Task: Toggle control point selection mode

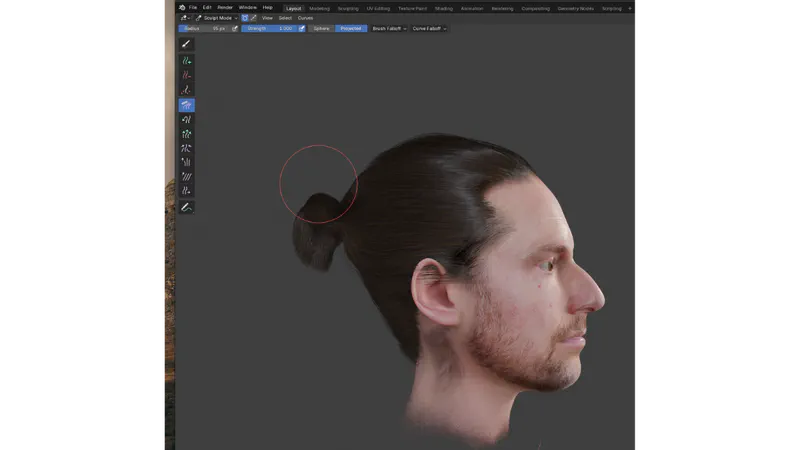Action: [x=245, y=18]
